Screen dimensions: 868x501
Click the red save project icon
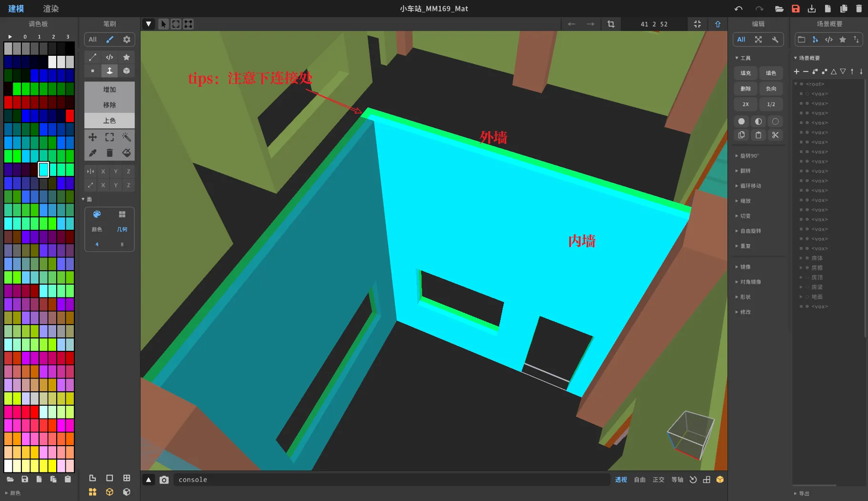(x=796, y=9)
